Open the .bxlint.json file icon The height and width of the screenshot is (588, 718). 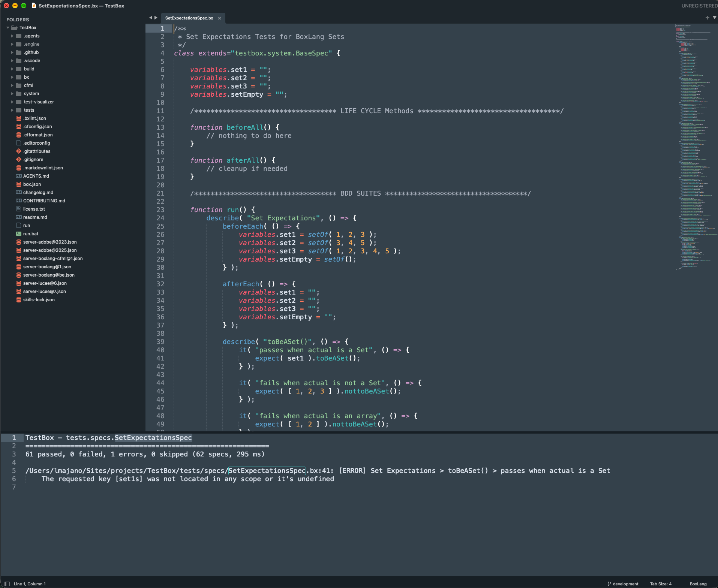tap(19, 118)
